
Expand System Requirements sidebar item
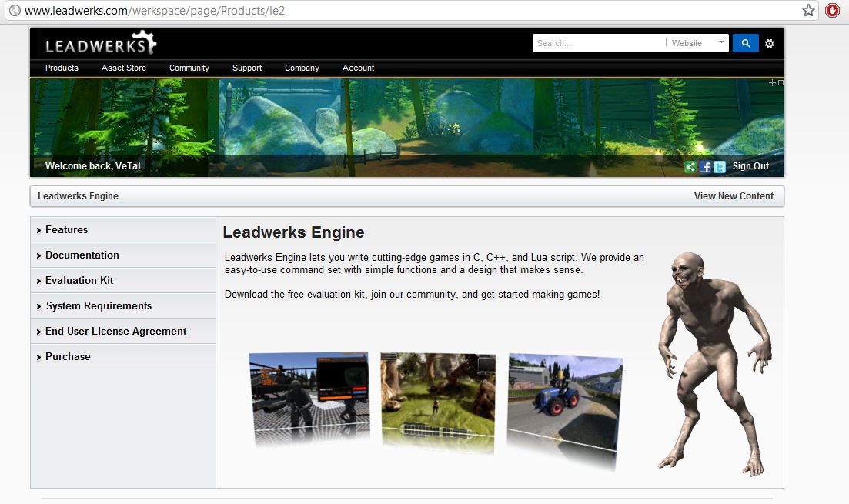click(123, 306)
